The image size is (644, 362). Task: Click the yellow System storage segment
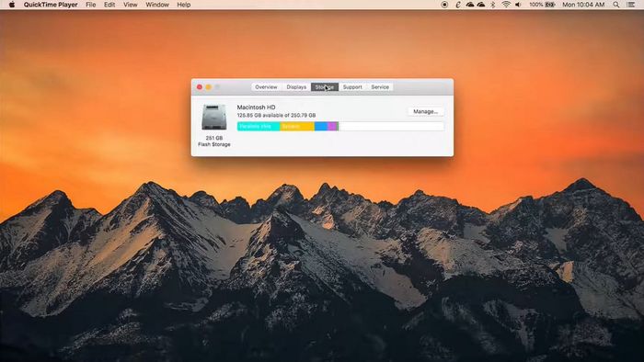click(297, 126)
